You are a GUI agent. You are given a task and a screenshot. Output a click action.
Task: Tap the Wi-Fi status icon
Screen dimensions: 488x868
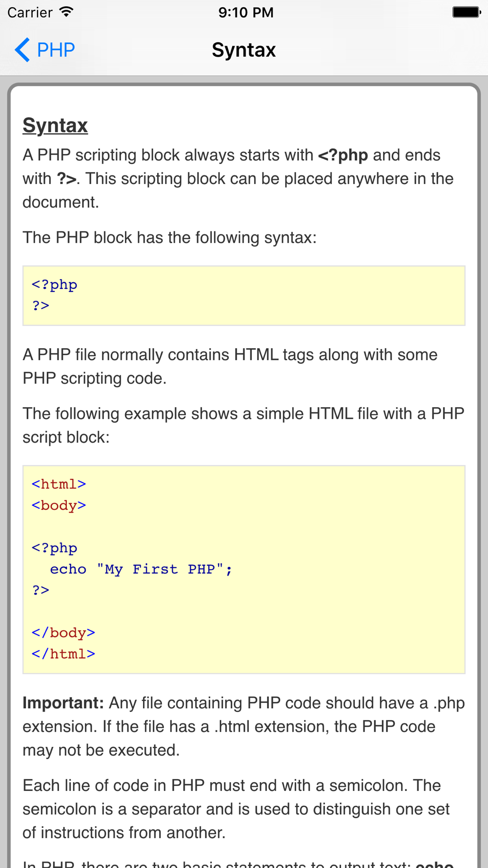pyautogui.click(x=66, y=12)
